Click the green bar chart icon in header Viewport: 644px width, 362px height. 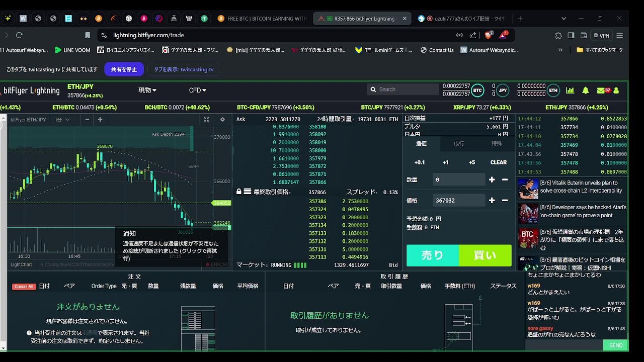(570, 90)
